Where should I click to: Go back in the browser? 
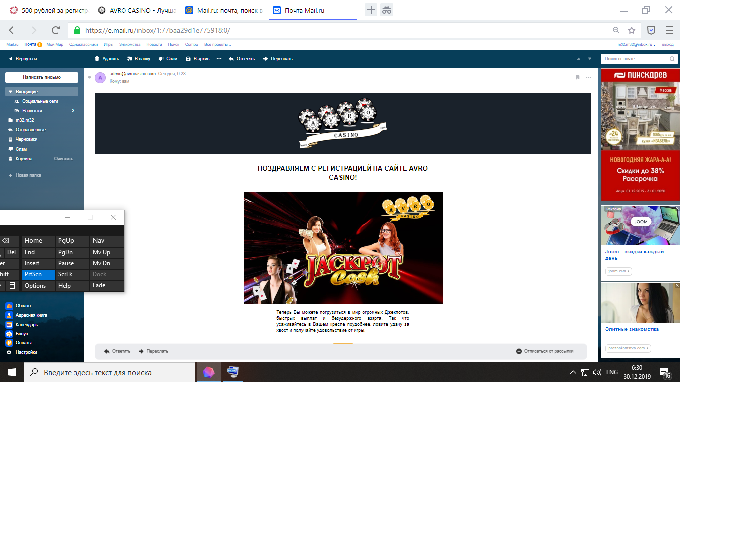12,30
